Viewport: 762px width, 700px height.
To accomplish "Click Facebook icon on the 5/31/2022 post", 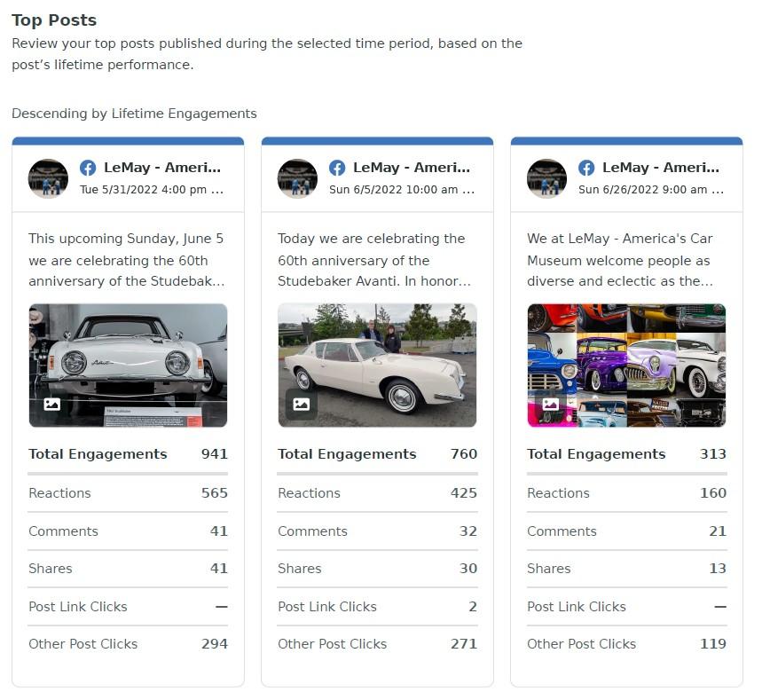I will [x=88, y=169].
